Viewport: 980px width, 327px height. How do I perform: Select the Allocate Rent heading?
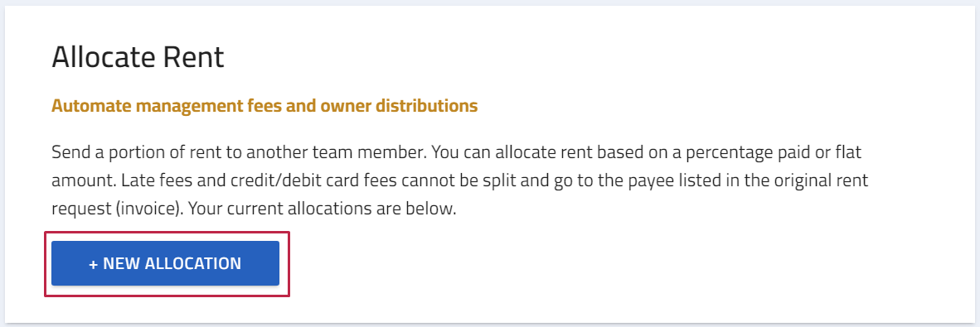pos(138,57)
